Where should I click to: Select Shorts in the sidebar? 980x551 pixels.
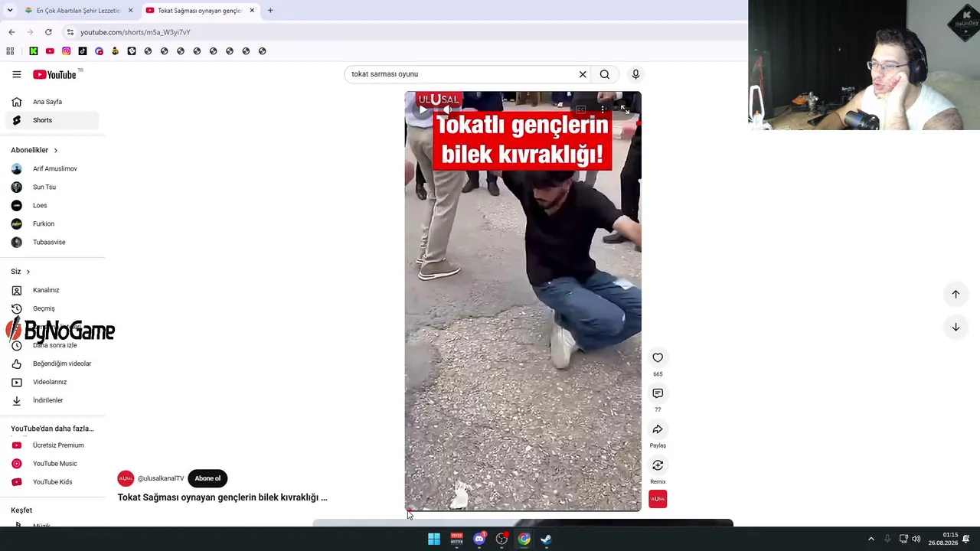(x=53, y=120)
